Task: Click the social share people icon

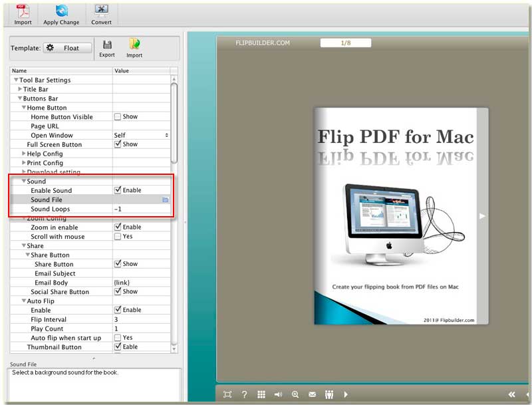Action: coord(329,394)
